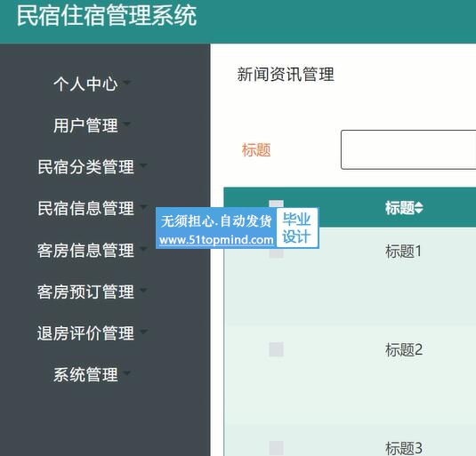Select the 标题1 table cell
Viewport: 476px width, 456px height.
coord(403,252)
